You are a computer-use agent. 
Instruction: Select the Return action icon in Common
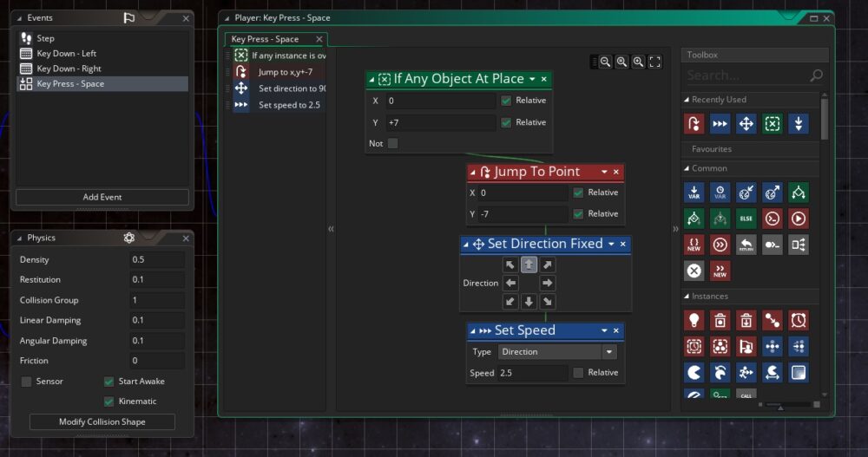(x=746, y=245)
